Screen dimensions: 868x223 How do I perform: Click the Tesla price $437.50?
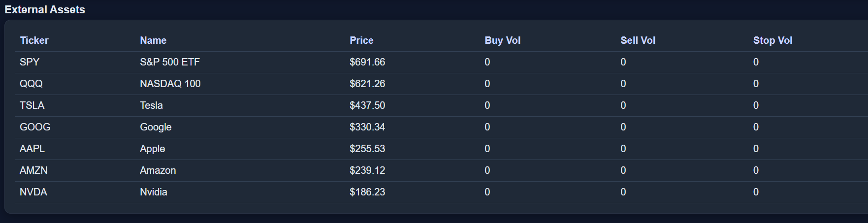pyautogui.click(x=367, y=105)
